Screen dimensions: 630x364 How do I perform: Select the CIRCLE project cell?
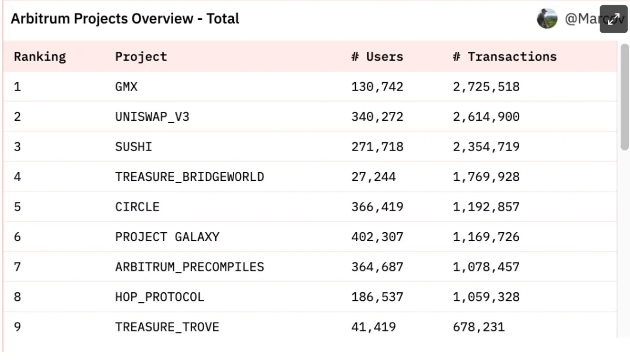137,207
